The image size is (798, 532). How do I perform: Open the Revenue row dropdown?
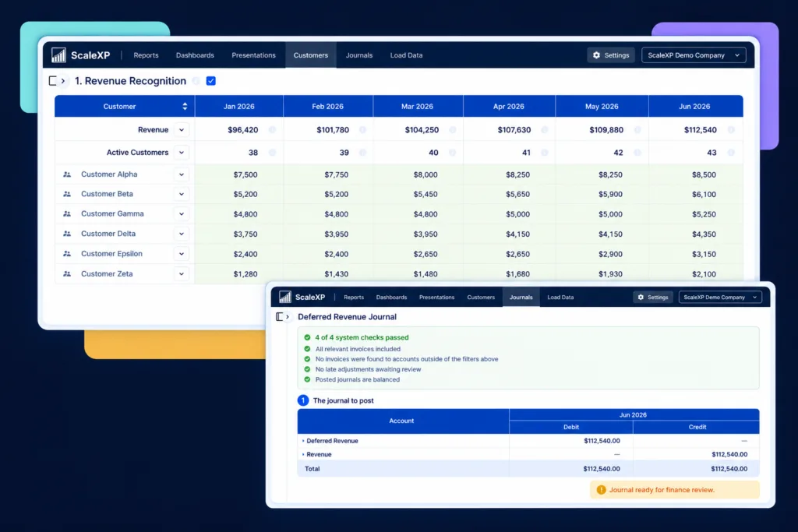pos(182,130)
